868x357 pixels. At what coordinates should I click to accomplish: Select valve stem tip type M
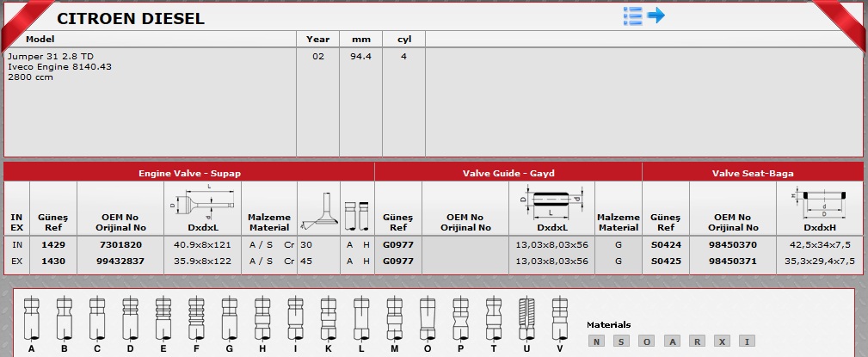(393, 319)
